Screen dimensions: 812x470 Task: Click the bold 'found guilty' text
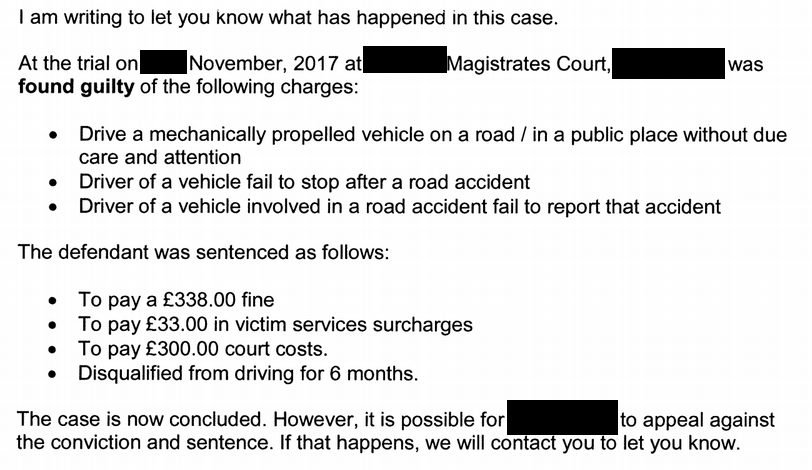76,87
